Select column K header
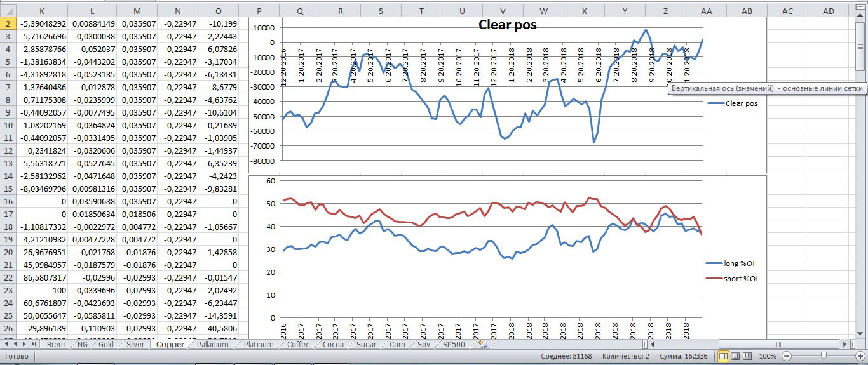868x365 pixels. coord(42,11)
